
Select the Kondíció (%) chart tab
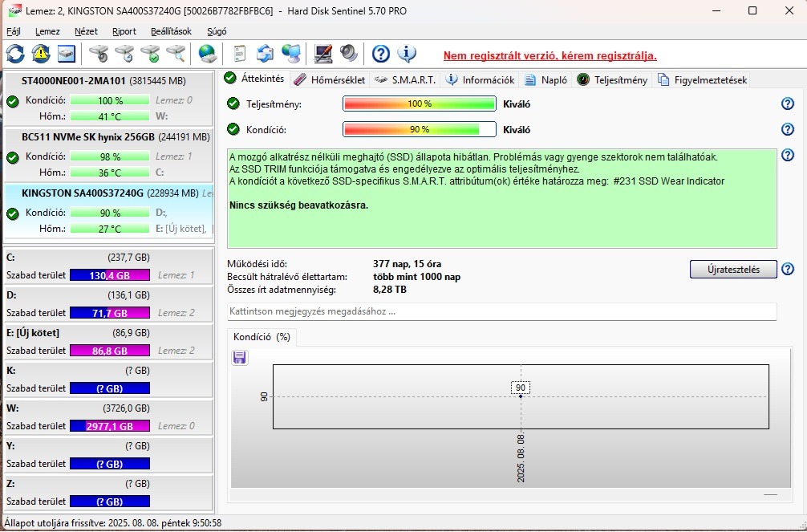coord(262,337)
